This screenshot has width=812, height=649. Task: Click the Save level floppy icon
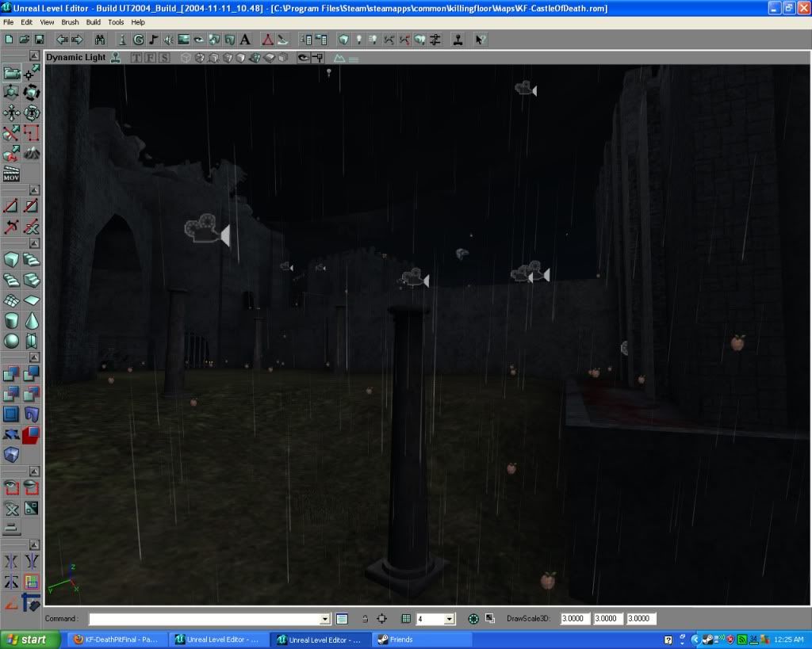[x=38, y=39]
